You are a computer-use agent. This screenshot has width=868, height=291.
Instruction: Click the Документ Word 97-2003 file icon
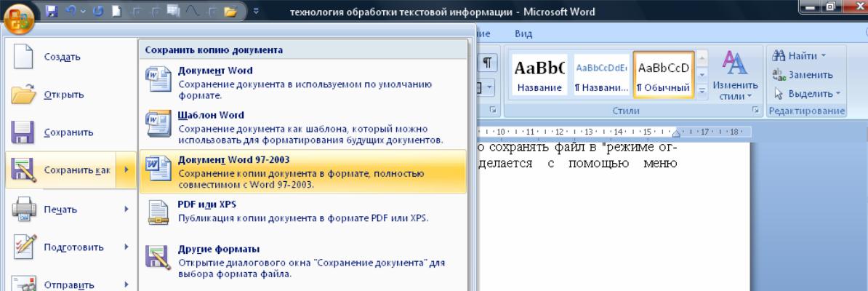click(158, 168)
